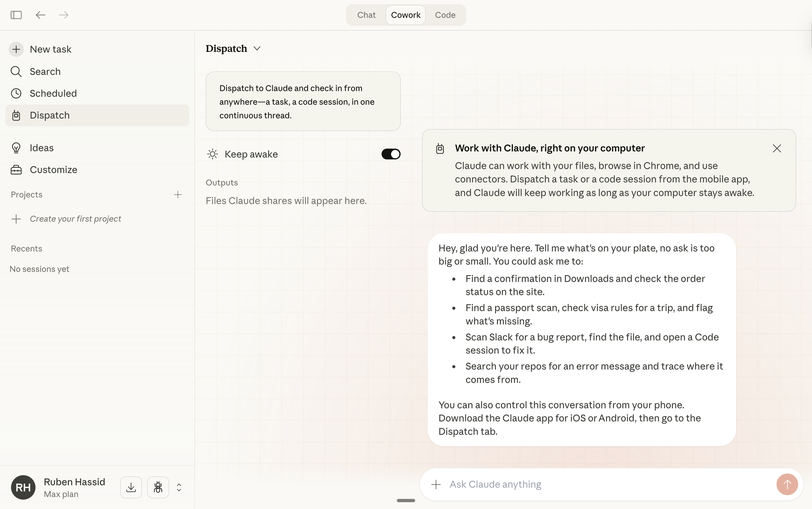
Task: Click the back arrow icon
Action: pos(40,15)
